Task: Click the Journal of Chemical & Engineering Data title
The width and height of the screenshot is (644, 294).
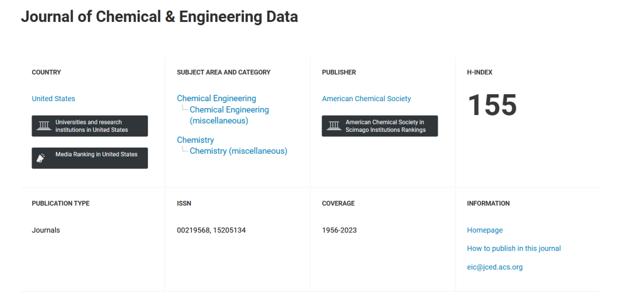Action: [x=159, y=17]
